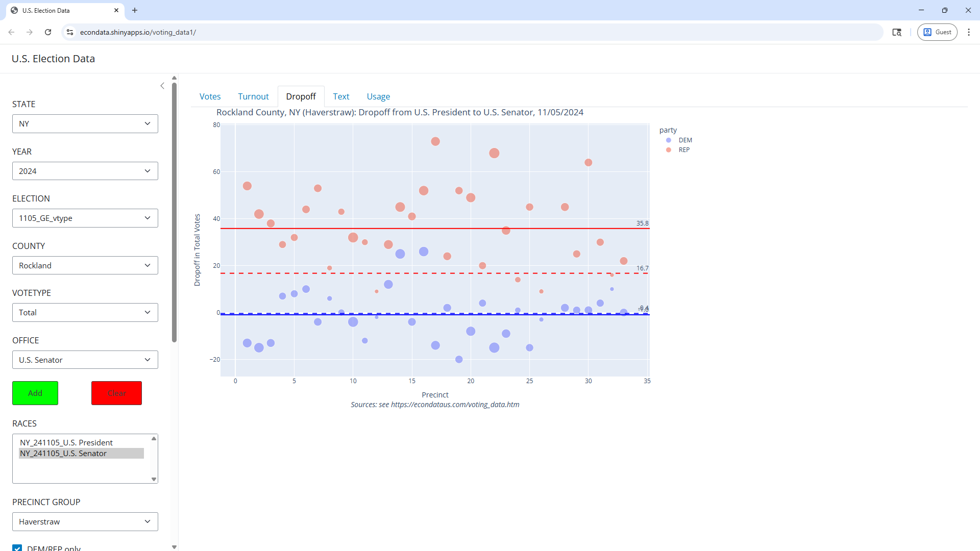
Task: Click the browser reload icon
Action: 48,32
